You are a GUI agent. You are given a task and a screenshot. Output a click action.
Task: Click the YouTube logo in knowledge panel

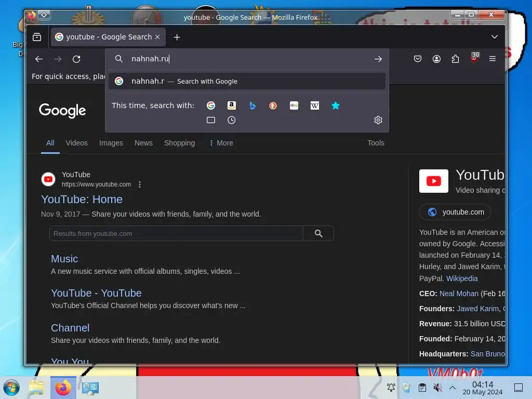point(434,181)
